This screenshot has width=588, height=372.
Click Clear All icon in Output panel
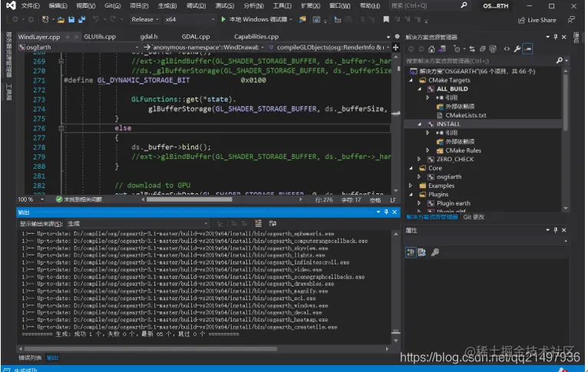click(259, 224)
